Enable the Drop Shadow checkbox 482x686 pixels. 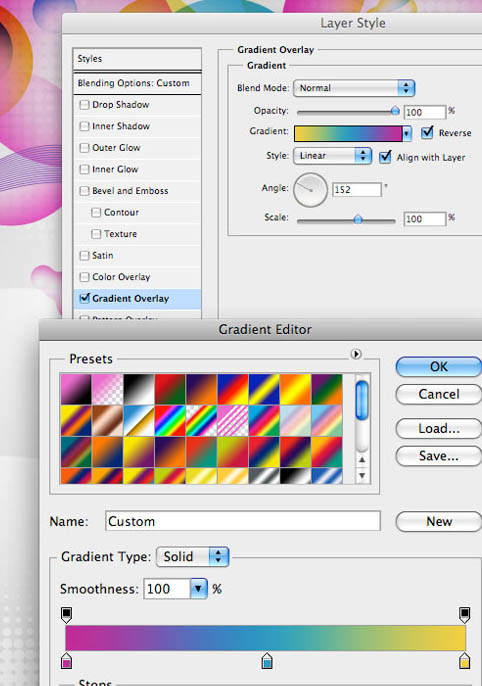pyautogui.click(x=84, y=105)
